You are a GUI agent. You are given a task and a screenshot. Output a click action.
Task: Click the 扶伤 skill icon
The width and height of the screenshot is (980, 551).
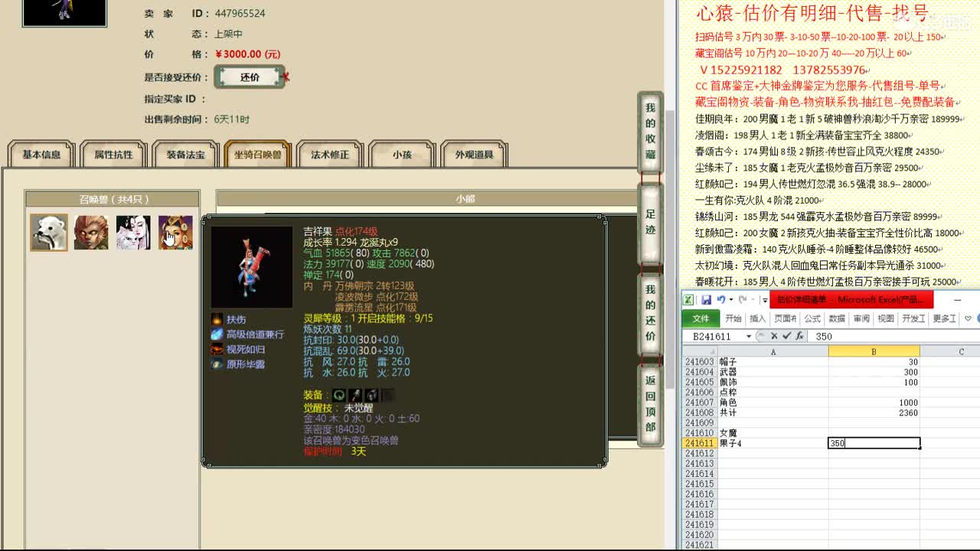[x=217, y=319]
